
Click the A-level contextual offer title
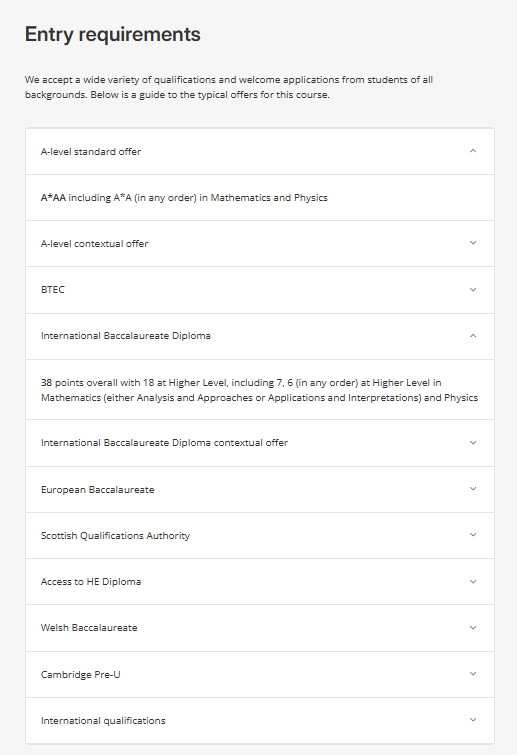(x=94, y=244)
